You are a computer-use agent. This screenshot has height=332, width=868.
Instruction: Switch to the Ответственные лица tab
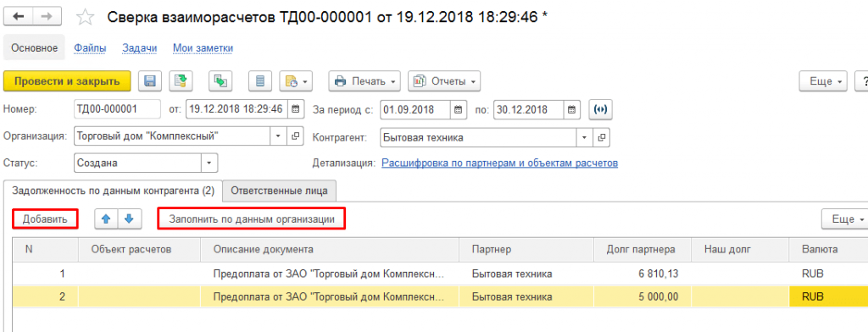point(279,191)
